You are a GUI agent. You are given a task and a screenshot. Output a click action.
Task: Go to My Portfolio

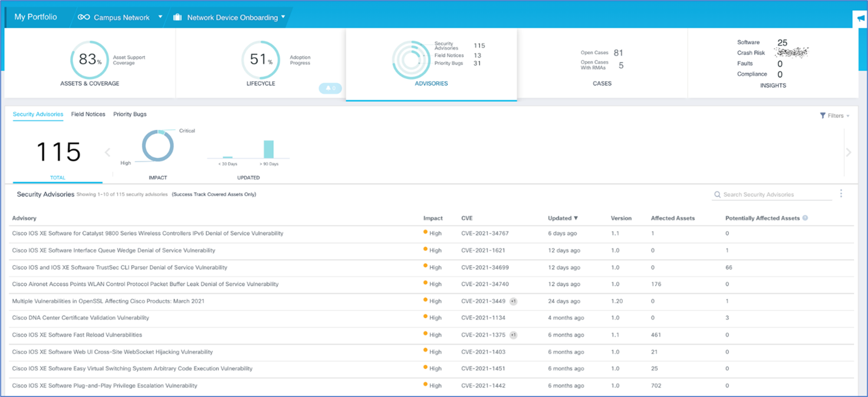coord(36,17)
